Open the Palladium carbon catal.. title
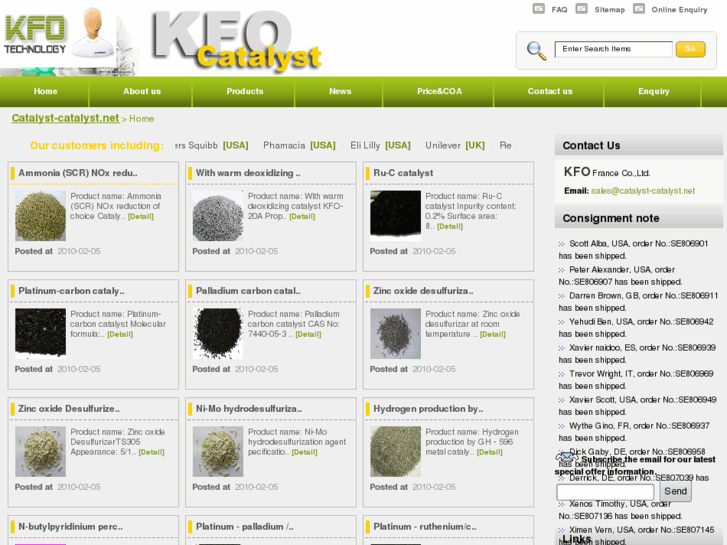Viewport: 727px width, 545px height. pyautogui.click(x=248, y=291)
